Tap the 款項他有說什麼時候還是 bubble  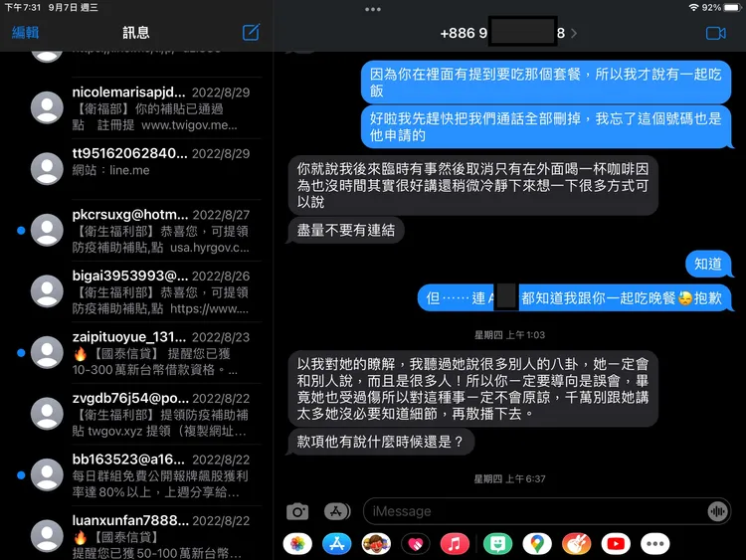[381, 442]
